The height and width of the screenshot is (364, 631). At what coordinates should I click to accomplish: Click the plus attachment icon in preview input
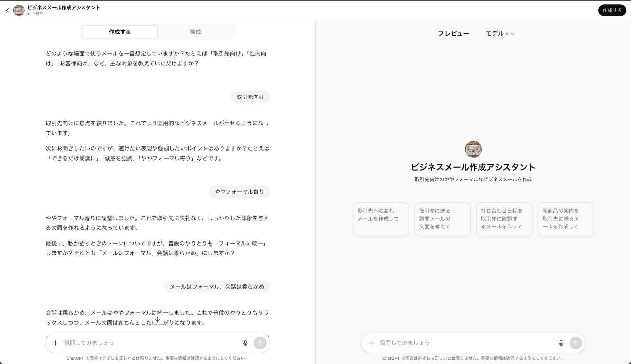(x=371, y=343)
